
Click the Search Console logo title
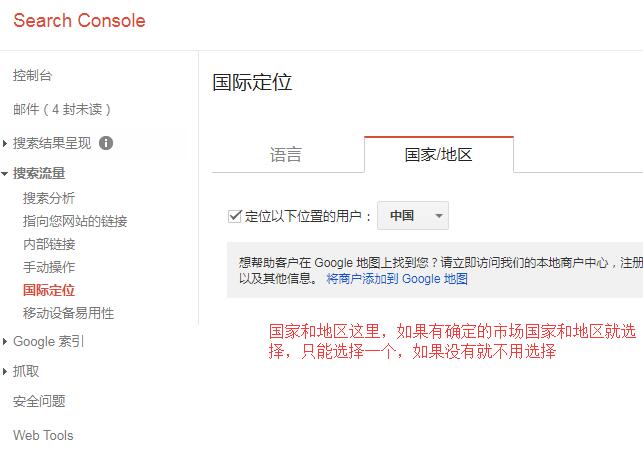pyautogui.click(x=79, y=21)
